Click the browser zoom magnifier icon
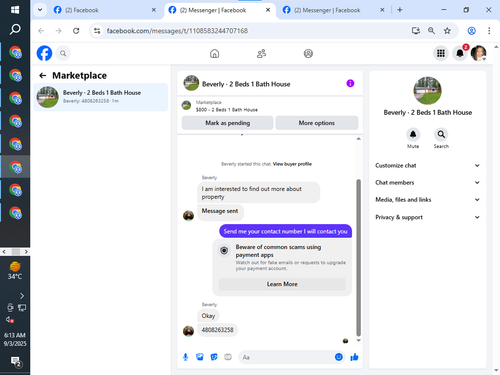Viewport: 500px width, 375px height. coord(431,31)
